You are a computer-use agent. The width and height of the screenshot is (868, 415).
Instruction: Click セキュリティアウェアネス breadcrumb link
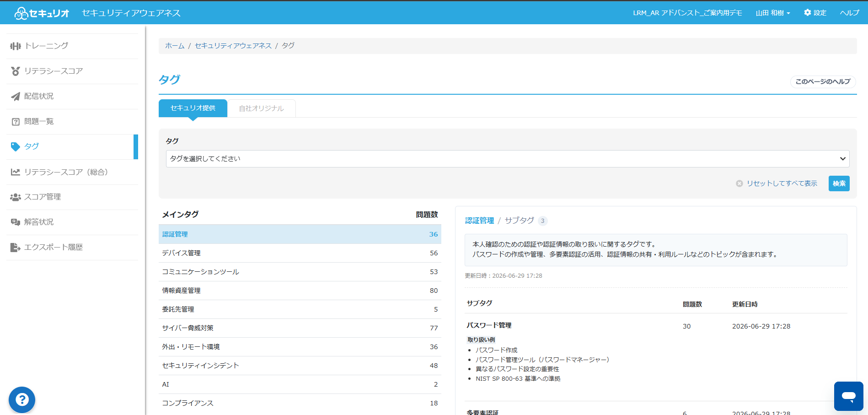coord(233,46)
